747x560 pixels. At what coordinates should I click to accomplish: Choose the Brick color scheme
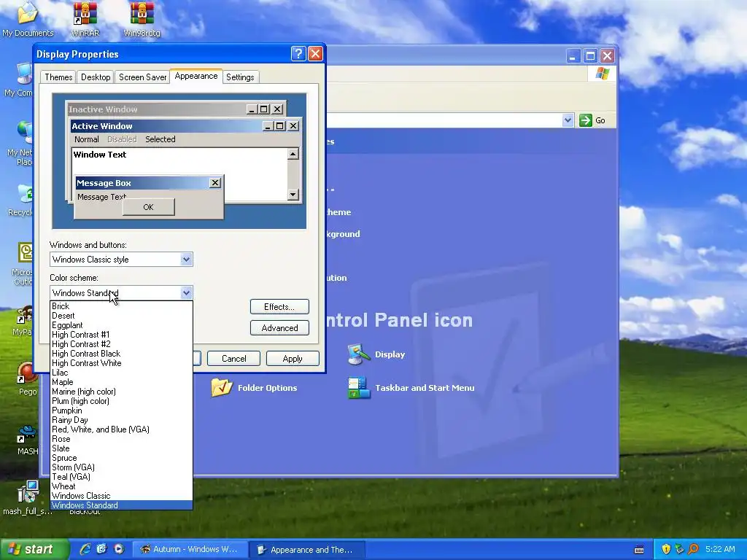tap(122, 306)
